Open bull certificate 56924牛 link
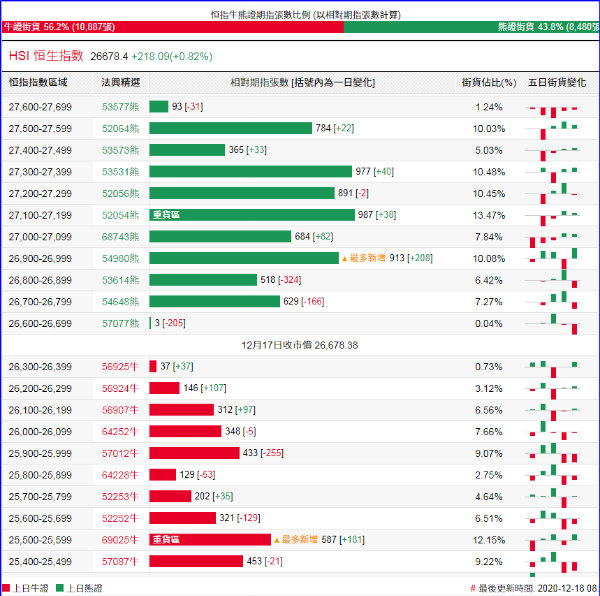 click(119, 389)
